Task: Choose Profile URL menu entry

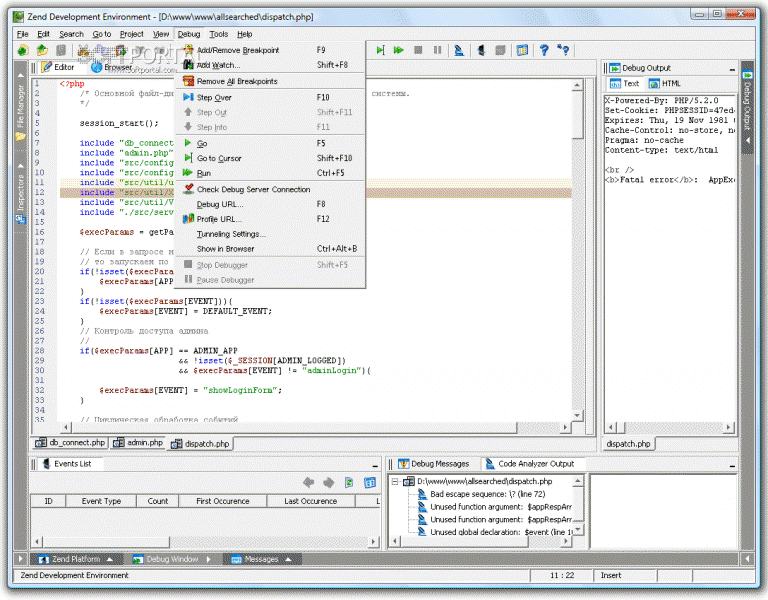Action: (x=270, y=219)
